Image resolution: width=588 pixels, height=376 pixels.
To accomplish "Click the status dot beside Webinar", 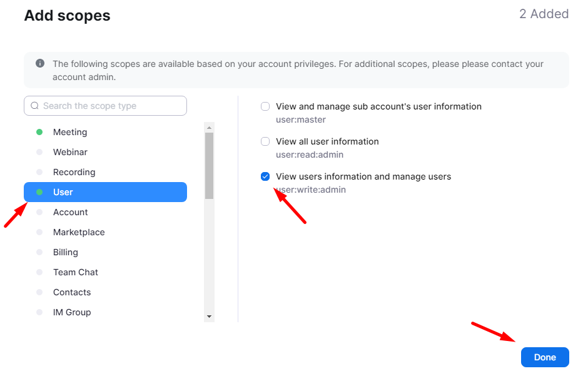I will click(39, 152).
